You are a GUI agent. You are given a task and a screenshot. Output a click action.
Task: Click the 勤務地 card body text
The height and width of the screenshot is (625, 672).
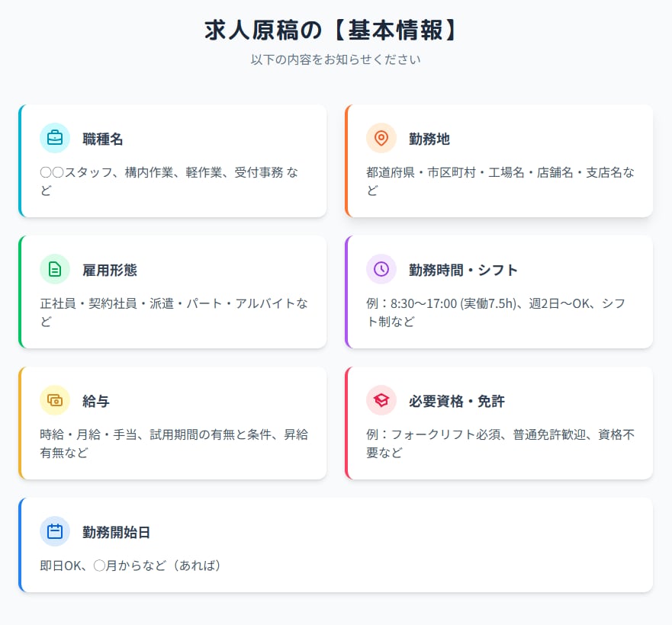[x=499, y=182]
